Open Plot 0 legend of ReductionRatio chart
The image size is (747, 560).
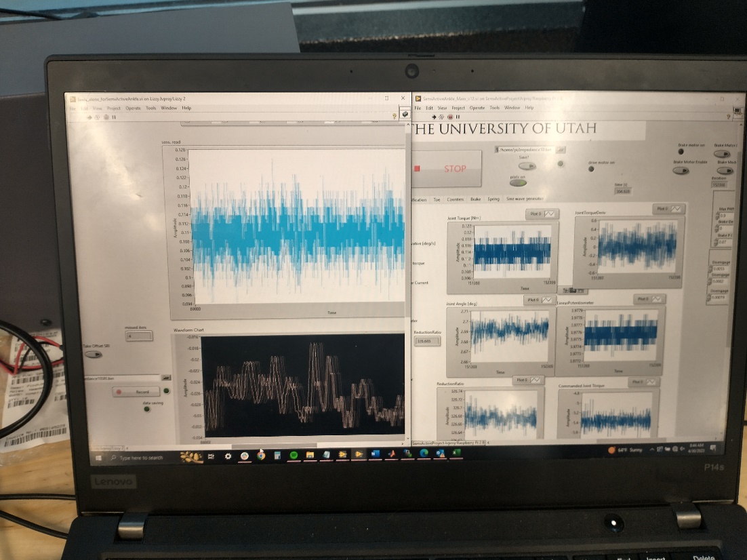point(528,380)
